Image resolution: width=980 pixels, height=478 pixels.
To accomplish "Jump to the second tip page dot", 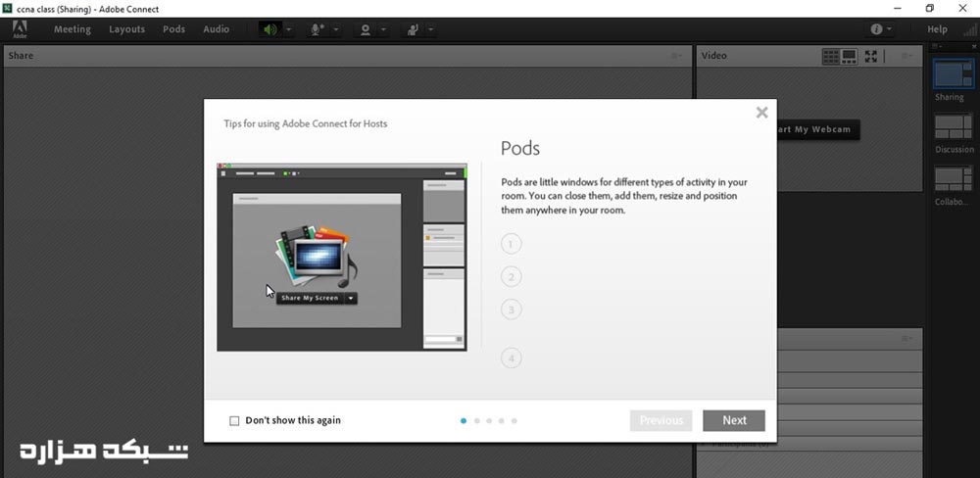I will [476, 421].
